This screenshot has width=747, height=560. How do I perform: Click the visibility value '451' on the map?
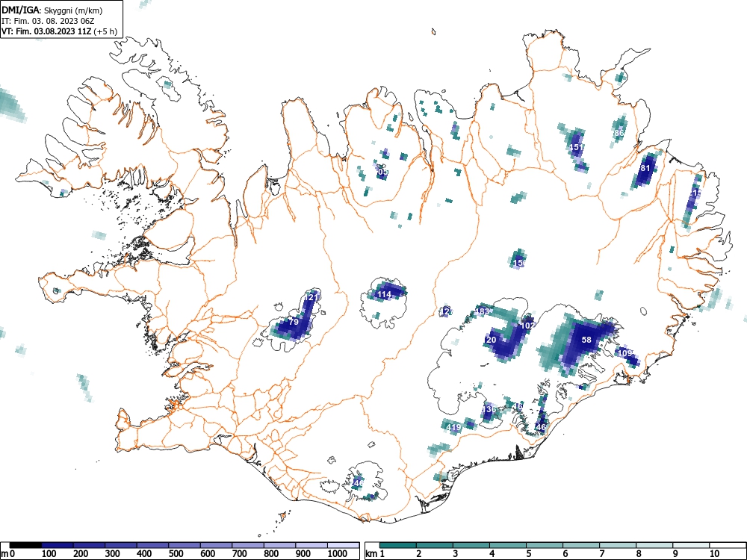[576, 147]
